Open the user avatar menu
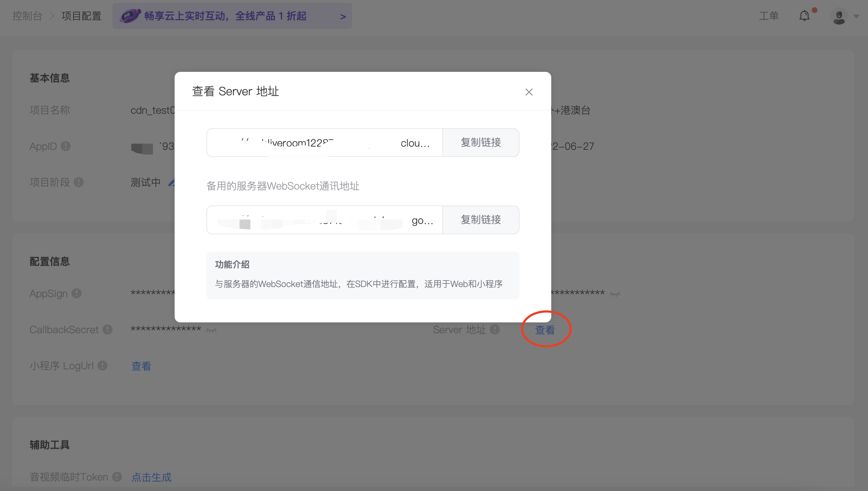868x491 pixels. pyautogui.click(x=839, y=17)
